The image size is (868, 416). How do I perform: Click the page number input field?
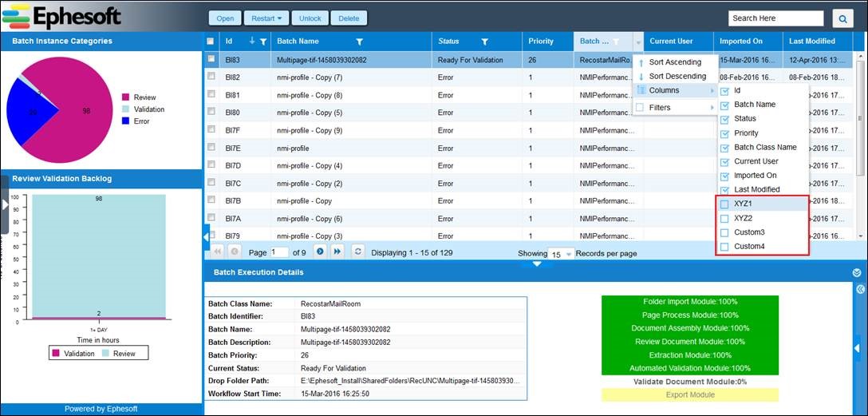(279, 252)
